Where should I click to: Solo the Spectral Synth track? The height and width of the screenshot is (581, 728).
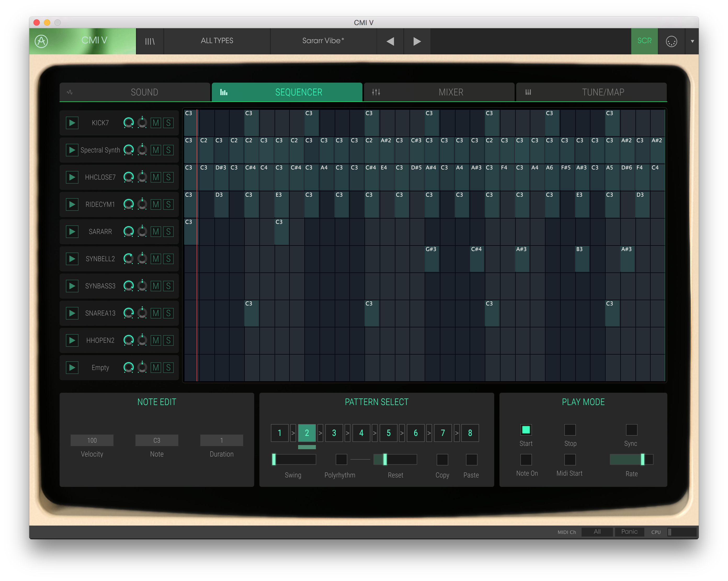click(168, 150)
